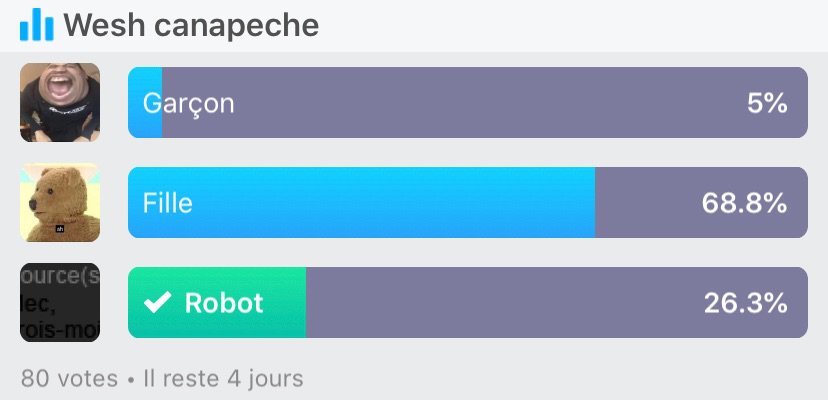Open the laughing face thumbnail for Garçon
Image resolution: width=828 pixels, height=400 pixels.
point(60,103)
